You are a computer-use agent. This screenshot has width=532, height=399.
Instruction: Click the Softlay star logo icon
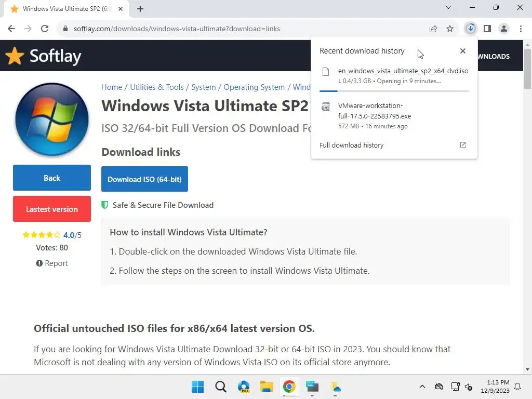[x=15, y=56]
